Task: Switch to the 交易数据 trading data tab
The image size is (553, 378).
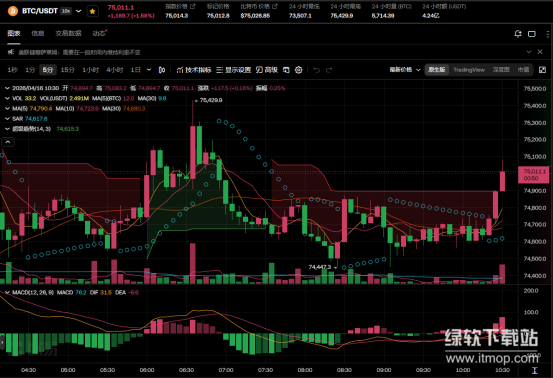Action: pyautogui.click(x=68, y=33)
